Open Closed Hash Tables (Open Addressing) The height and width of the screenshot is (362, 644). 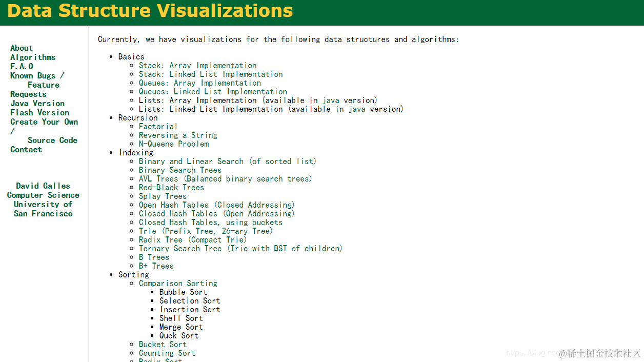pyautogui.click(x=216, y=214)
